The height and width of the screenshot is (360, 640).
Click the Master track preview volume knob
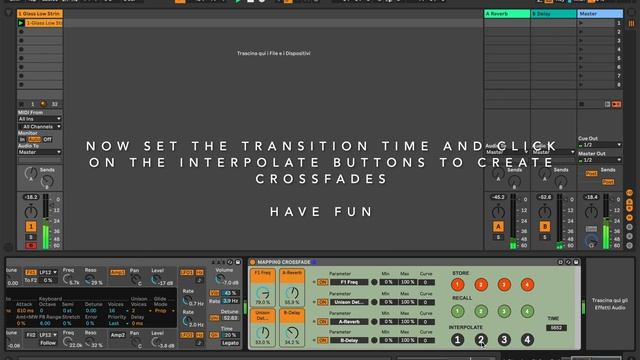[591, 242]
